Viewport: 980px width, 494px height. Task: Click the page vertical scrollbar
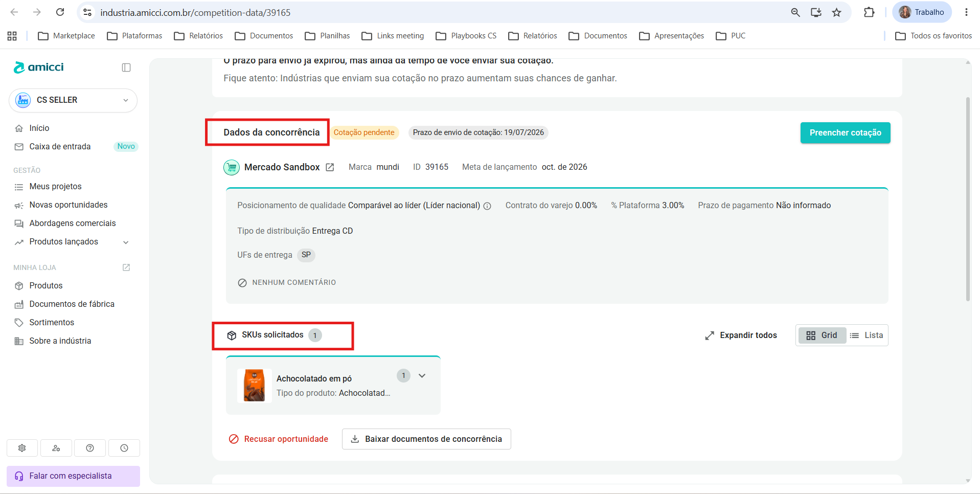click(x=967, y=199)
